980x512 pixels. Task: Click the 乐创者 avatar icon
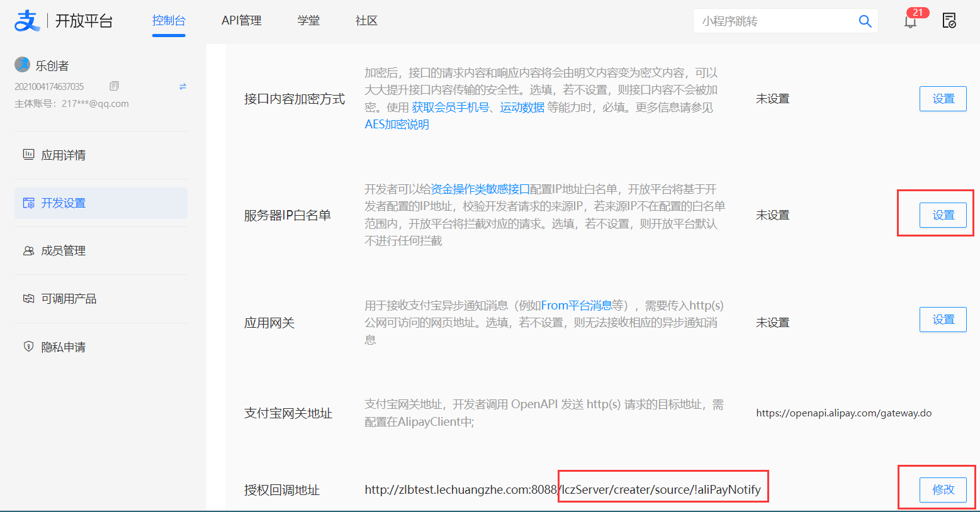23,65
